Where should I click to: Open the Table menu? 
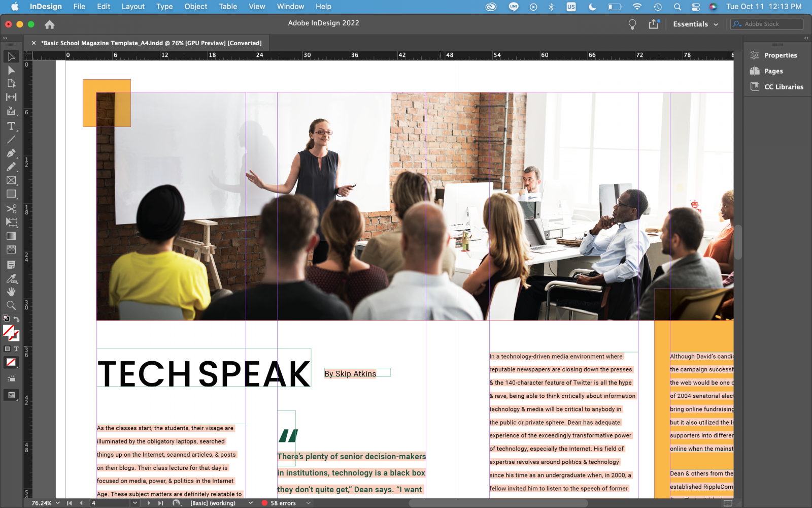click(228, 7)
